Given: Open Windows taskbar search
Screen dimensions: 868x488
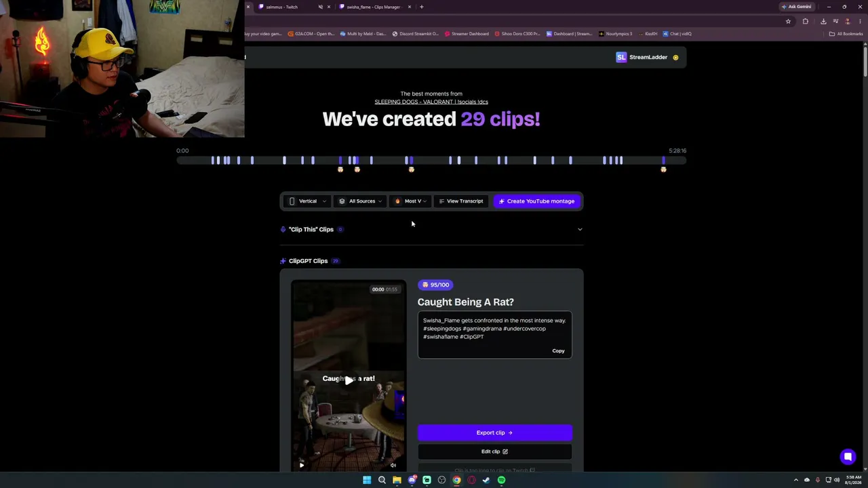Looking at the screenshot, I should [x=382, y=480].
